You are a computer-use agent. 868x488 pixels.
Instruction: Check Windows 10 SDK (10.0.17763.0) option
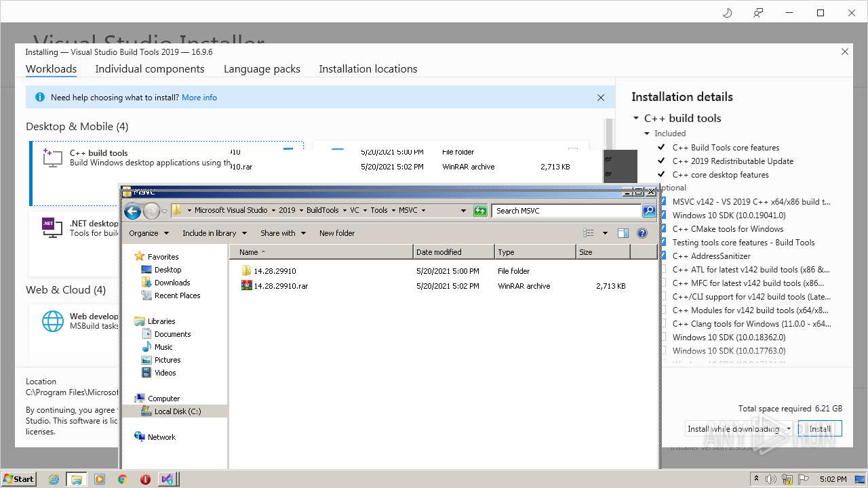[663, 351]
